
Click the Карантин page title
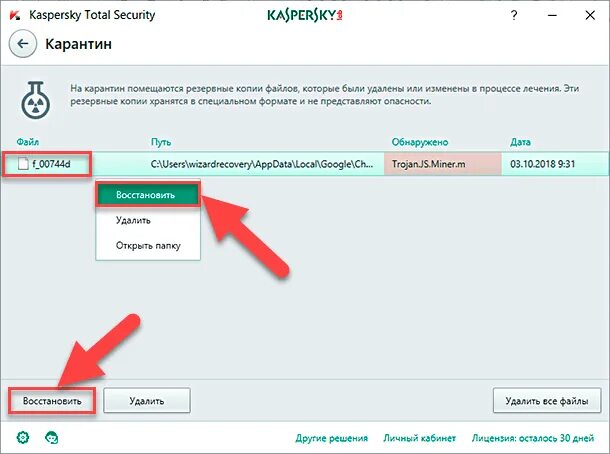pyautogui.click(x=78, y=44)
